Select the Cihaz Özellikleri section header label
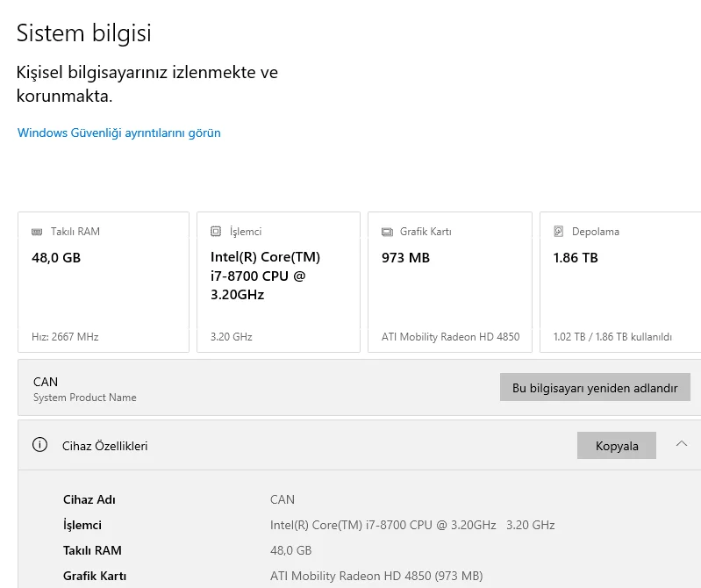 (104, 446)
